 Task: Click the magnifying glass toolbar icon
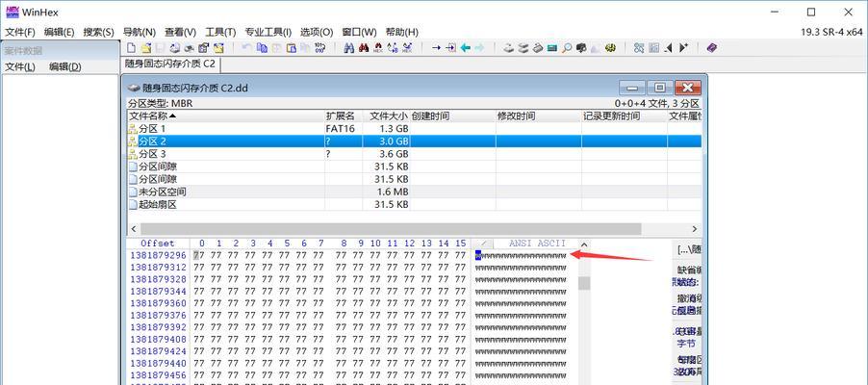click(566, 47)
